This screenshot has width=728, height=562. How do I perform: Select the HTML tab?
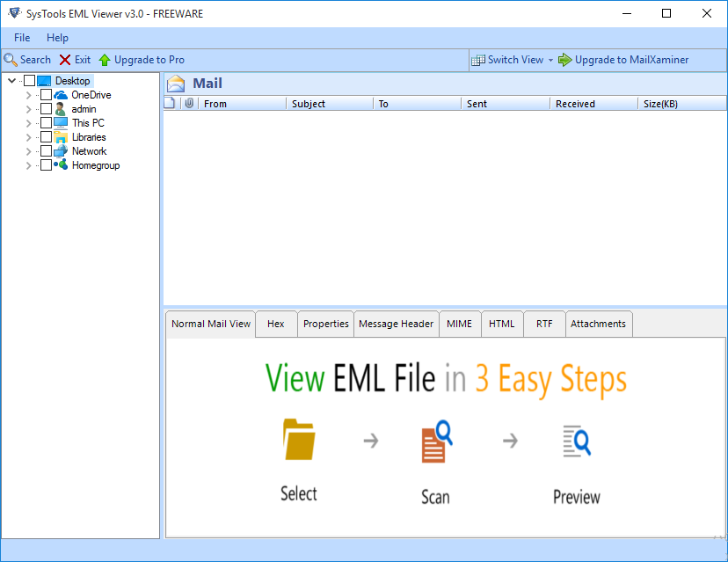click(x=502, y=324)
